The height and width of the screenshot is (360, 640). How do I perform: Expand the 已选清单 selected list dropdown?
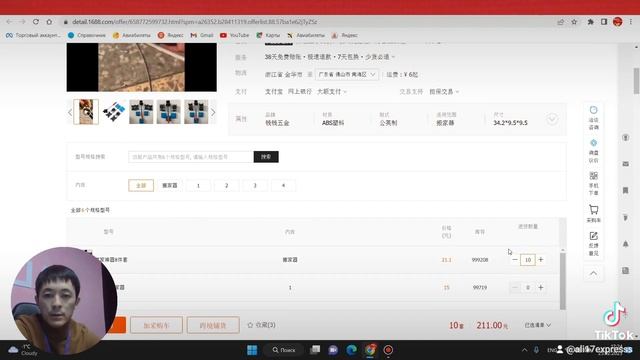click(x=538, y=325)
